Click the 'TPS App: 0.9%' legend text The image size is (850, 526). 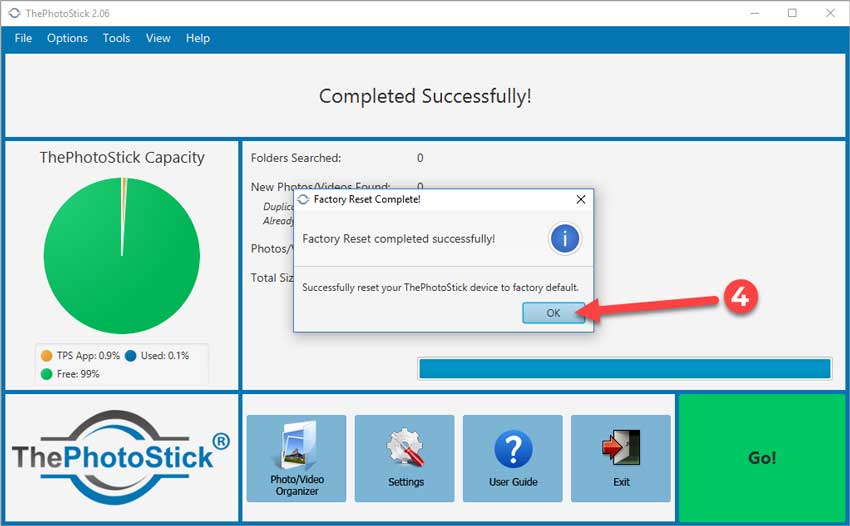[88, 356]
